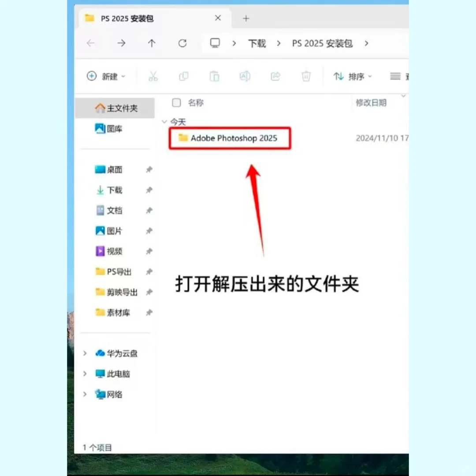
Task: Expand 此电脑 in the sidebar
Action: 85,374
